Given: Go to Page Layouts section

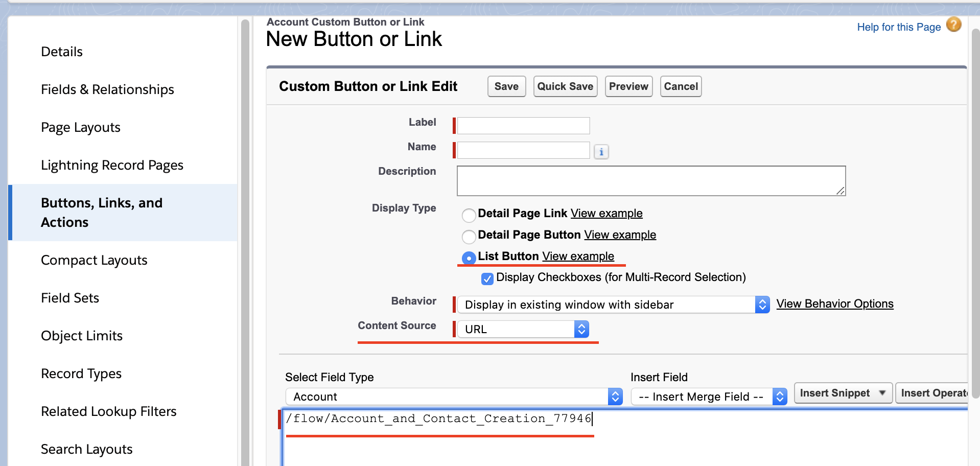Looking at the screenshot, I should [x=81, y=127].
